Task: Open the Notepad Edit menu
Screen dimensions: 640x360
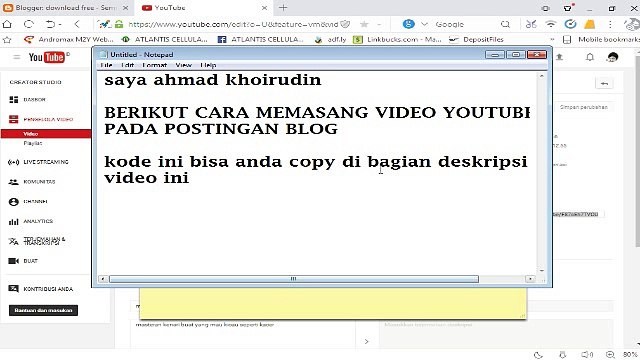Action: [127, 65]
